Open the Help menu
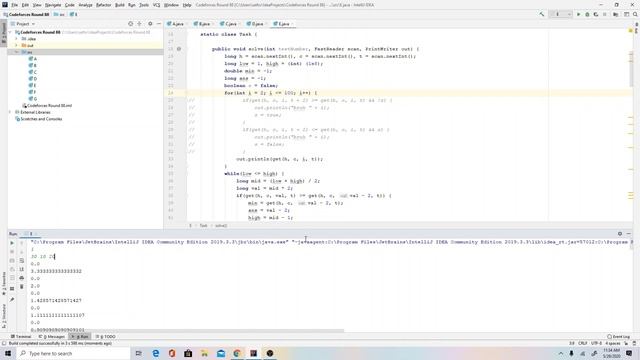The image size is (640, 360). [187, 5]
